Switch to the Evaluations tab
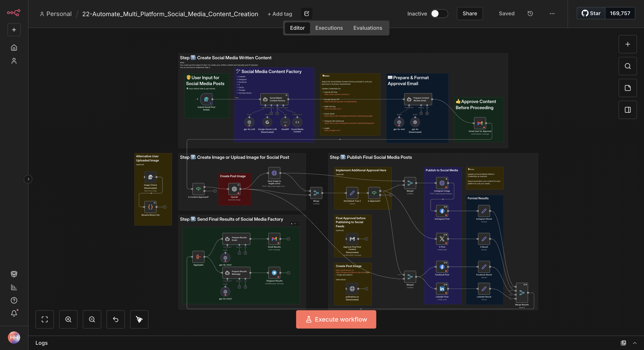 coord(368,28)
